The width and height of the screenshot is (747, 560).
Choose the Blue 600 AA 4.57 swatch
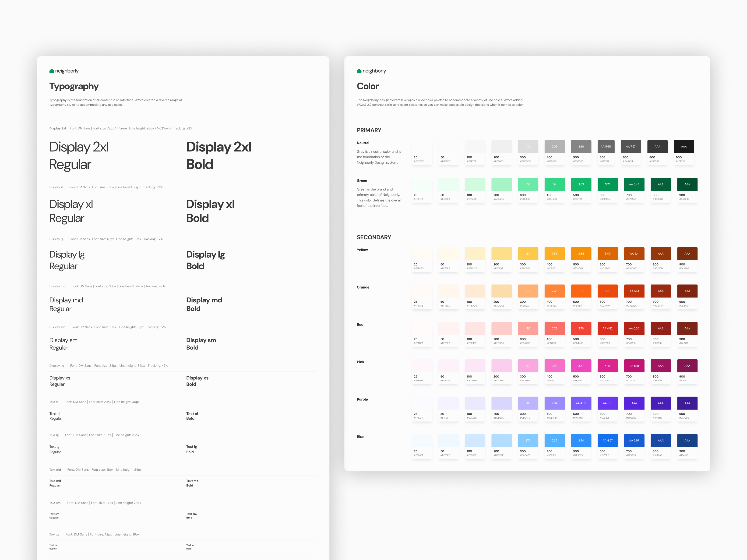608,441
